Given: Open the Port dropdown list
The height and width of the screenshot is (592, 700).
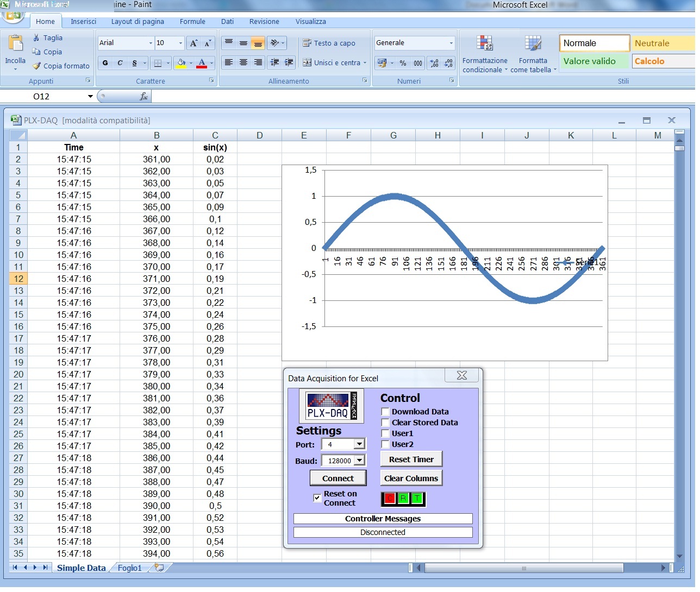Looking at the screenshot, I should [x=359, y=444].
